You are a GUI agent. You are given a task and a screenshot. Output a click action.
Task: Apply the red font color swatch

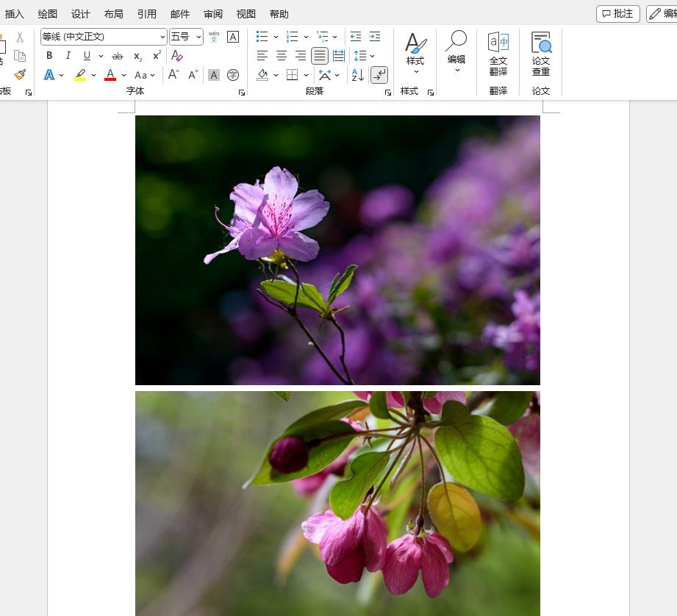pos(110,75)
